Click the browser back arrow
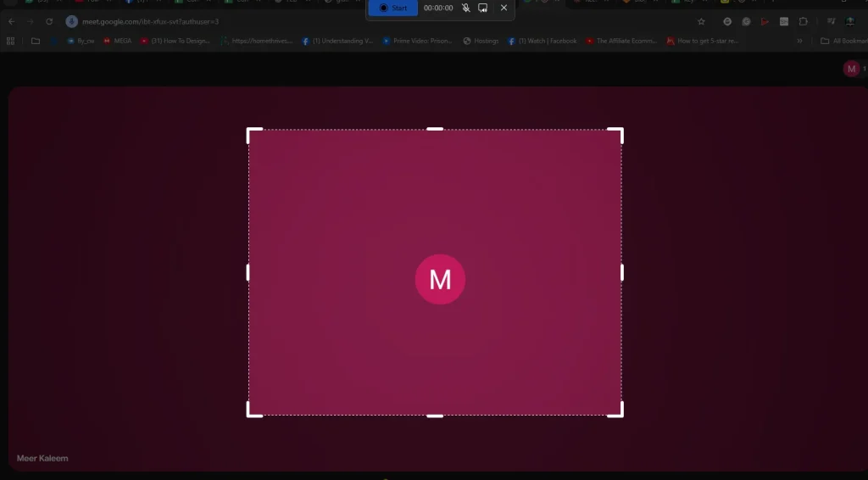Image resolution: width=868 pixels, height=480 pixels. click(12, 21)
